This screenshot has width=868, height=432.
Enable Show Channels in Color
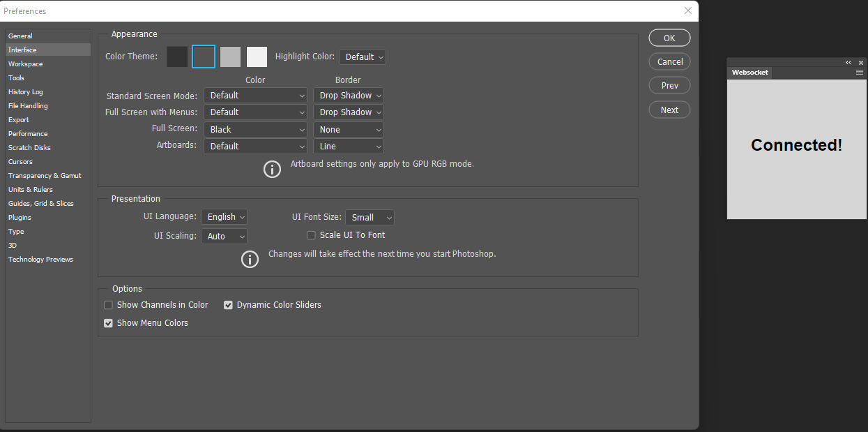coord(108,304)
